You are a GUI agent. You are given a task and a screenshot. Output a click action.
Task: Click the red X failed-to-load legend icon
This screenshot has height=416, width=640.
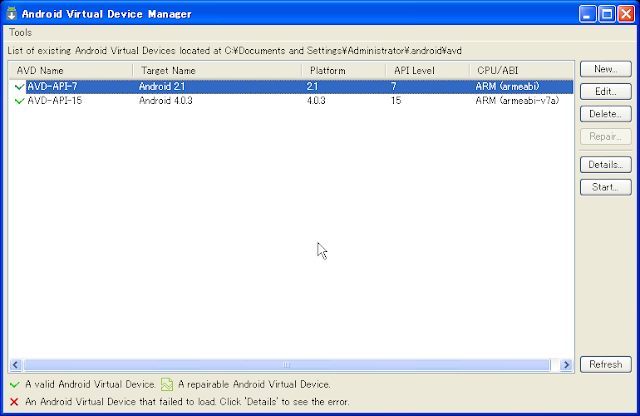pos(14,402)
